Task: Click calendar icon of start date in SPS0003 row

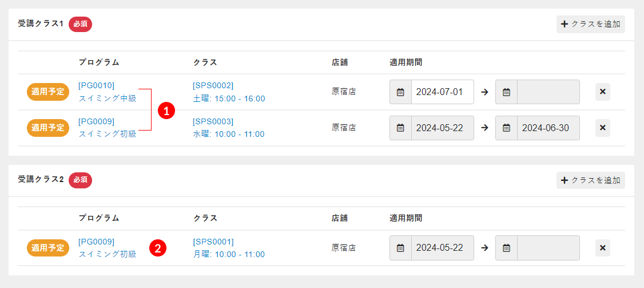Action: coord(400,128)
